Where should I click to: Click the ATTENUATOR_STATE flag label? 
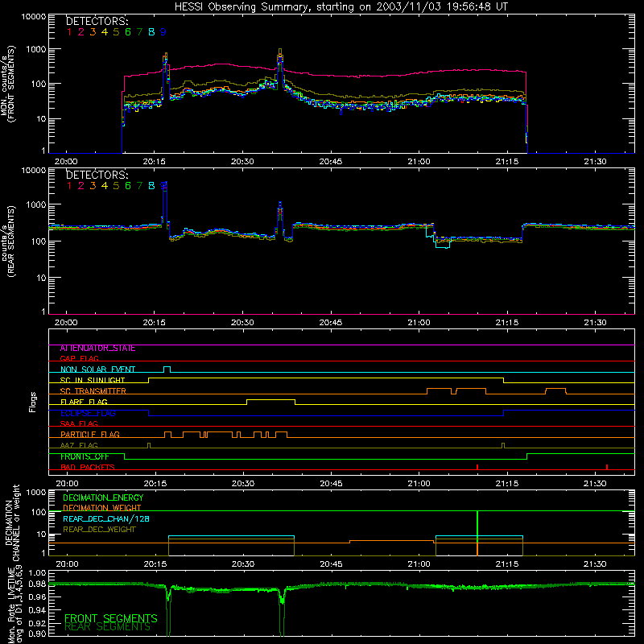(97, 349)
